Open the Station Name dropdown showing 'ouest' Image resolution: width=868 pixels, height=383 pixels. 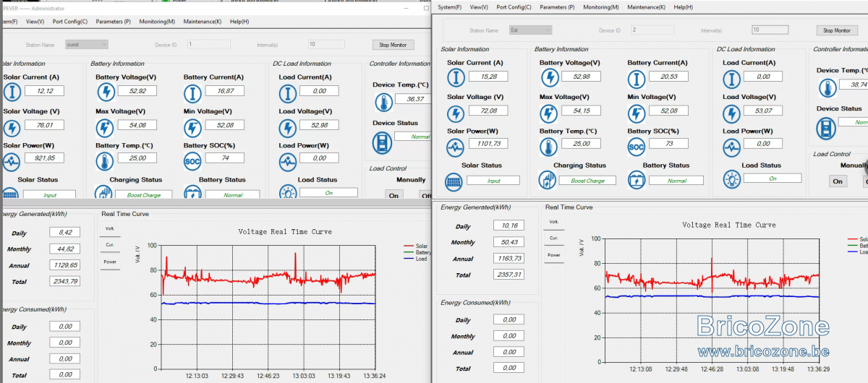point(86,45)
